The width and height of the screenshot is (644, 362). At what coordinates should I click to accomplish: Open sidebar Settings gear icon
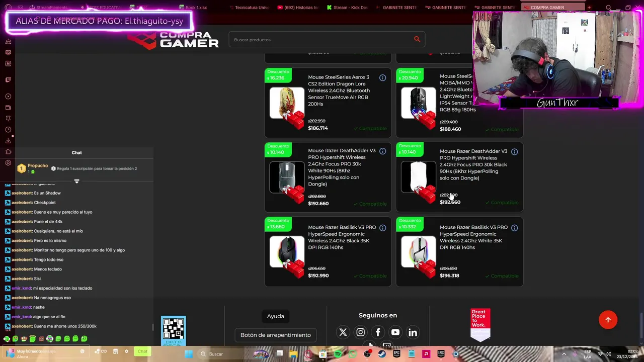pos(8,163)
